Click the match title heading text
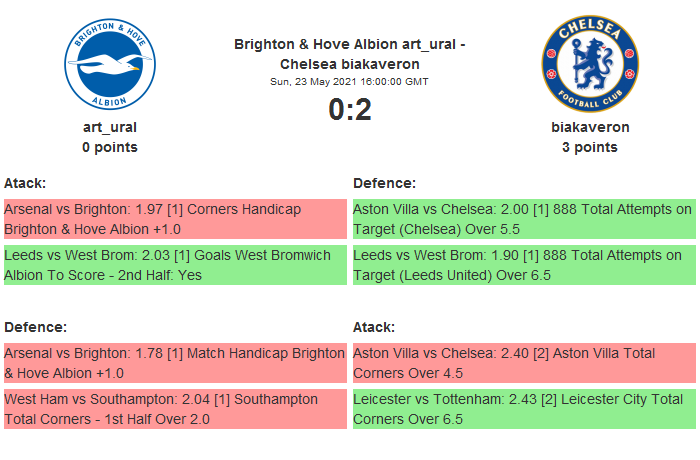The height and width of the screenshot is (460, 700). [349, 53]
